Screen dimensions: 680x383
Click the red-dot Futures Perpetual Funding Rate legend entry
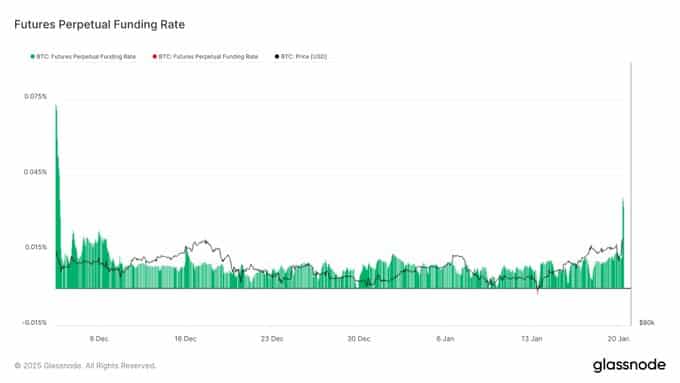coord(205,56)
